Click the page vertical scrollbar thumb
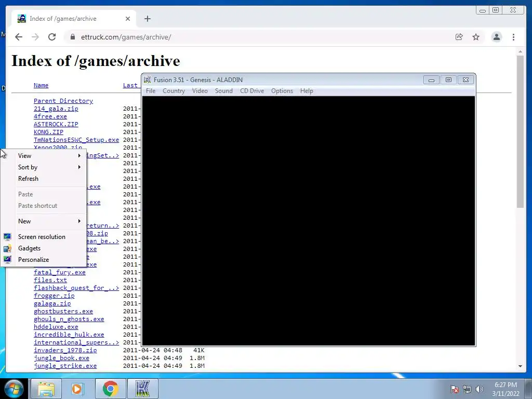Viewport: 532px width, 399px height. 520,131
